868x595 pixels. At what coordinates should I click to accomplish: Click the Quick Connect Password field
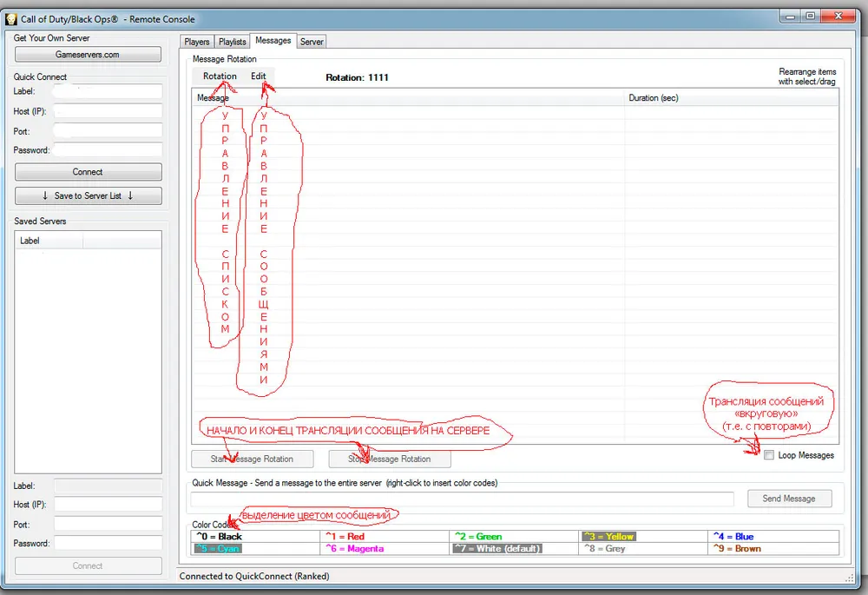[108, 150]
